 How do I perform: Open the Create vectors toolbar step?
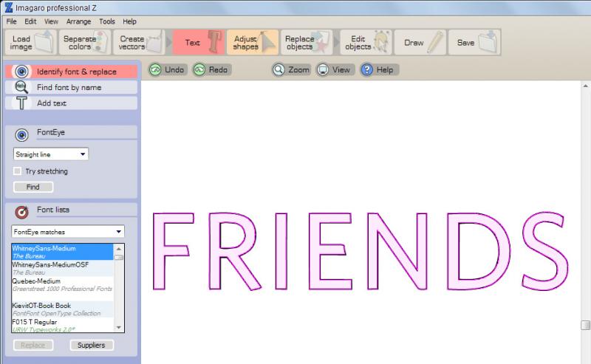click(x=139, y=43)
